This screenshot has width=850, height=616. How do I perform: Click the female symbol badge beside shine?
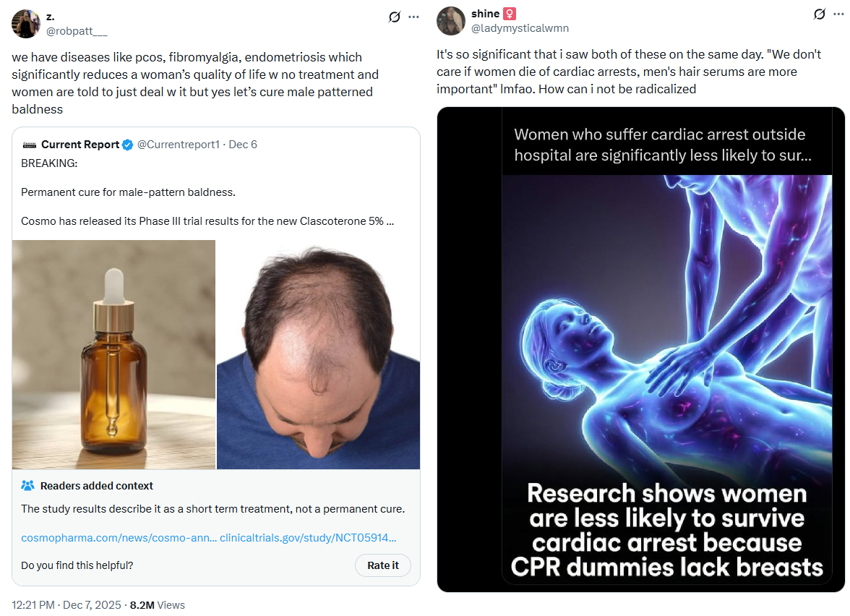[510, 14]
